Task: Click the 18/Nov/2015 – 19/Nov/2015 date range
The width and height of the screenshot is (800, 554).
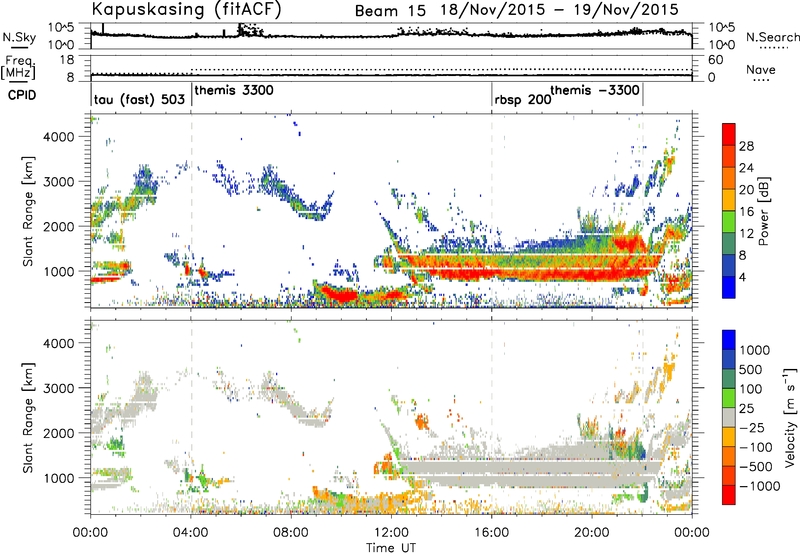Action: pyautogui.click(x=560, y=10)
